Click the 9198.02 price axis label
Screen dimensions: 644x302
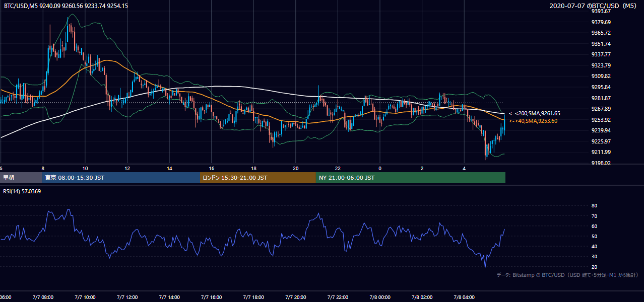(601, 163)
